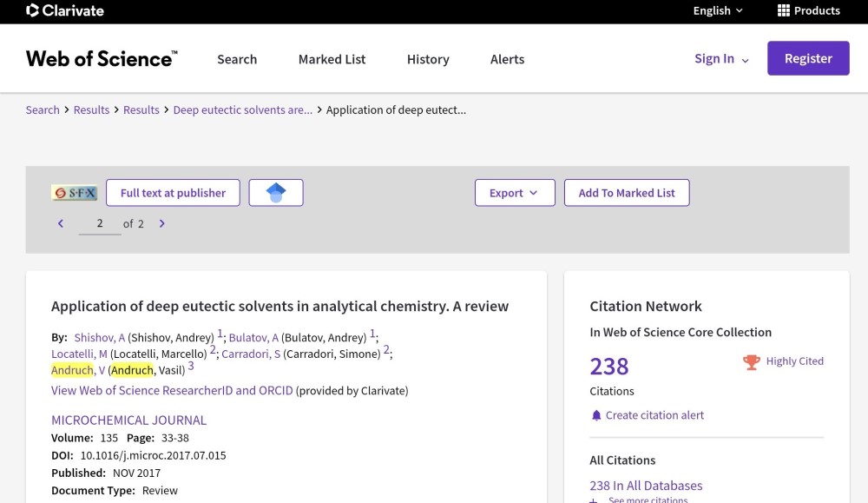The height and width of the screenshot is (503, 868).
Task: Click the page range 33-38
Action: (x=175, y=438)
